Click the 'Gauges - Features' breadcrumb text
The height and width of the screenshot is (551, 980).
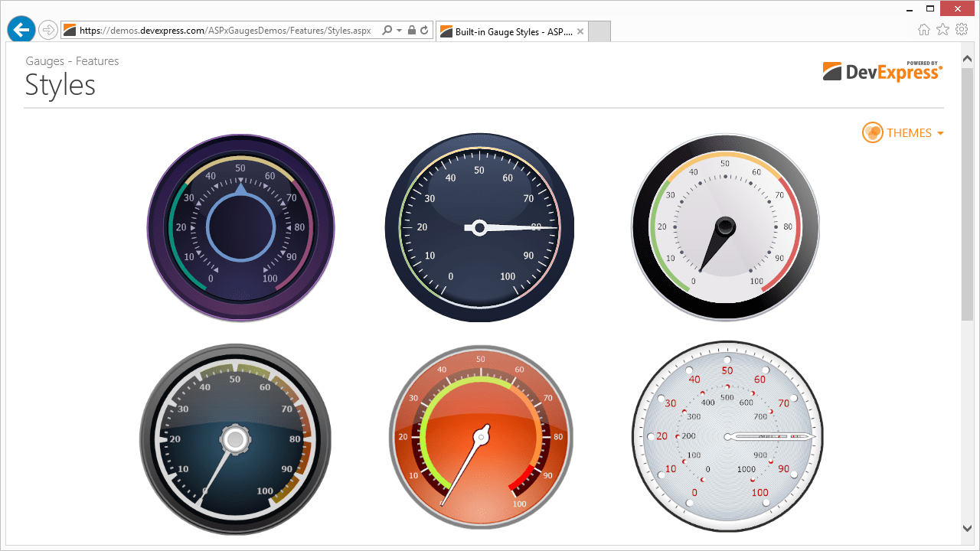tap(72, 61)
